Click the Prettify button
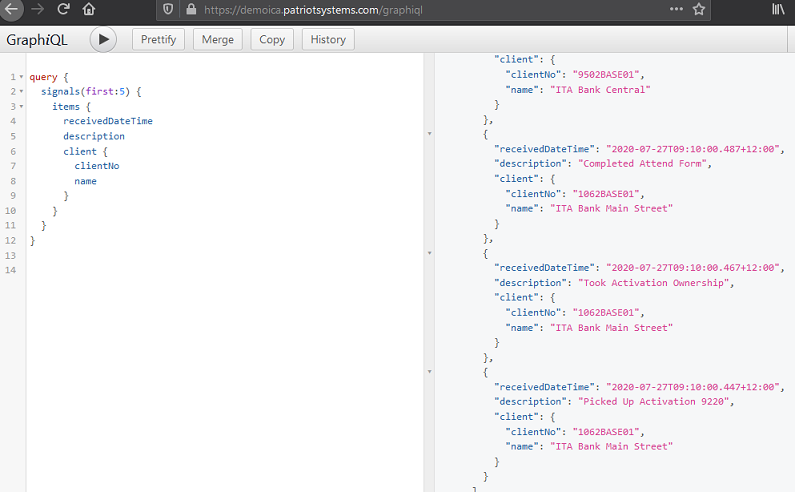Image resolution: width=795 pixels, height=492 pixels. point(158,40)
